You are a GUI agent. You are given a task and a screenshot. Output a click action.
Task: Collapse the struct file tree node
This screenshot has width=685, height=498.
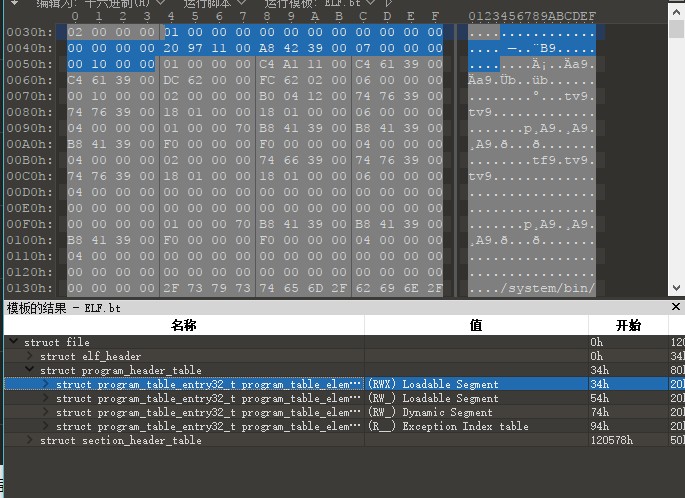(14, 342)
